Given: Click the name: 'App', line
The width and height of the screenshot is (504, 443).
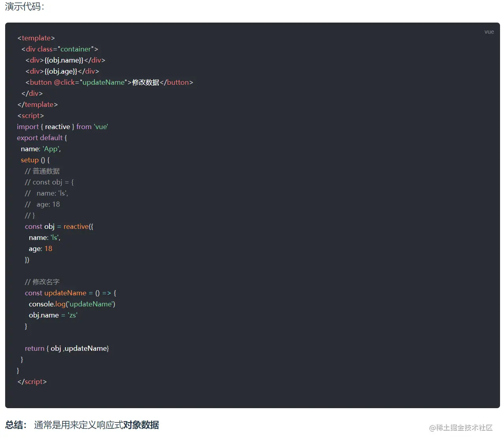Looking at the screenshot, I should point(41,149).
